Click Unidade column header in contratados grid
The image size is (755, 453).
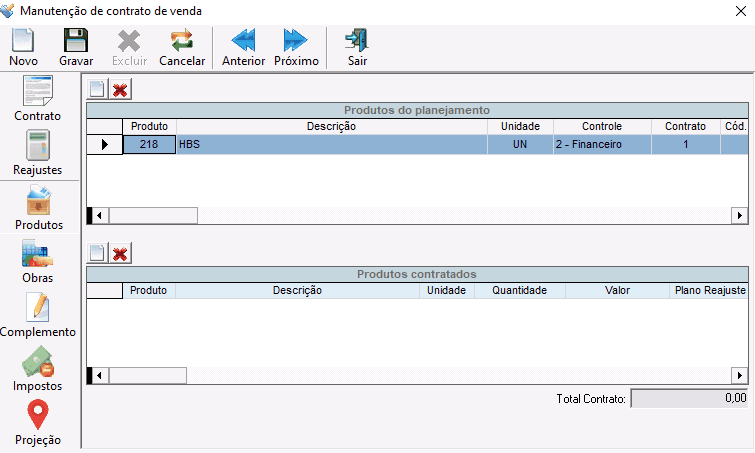[x=446, y=291]
